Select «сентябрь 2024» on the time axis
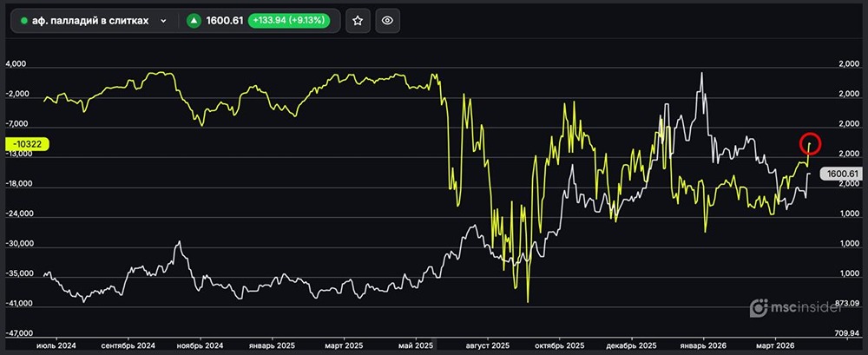Viewport: 868px width, 355px height. click(128, 345)
